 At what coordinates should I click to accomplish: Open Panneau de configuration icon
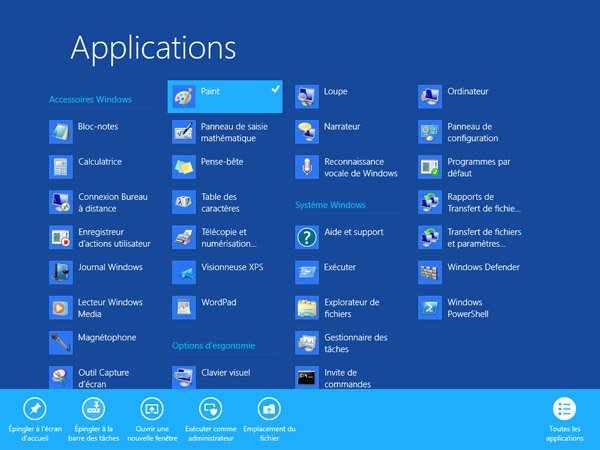tap(430, 132)
